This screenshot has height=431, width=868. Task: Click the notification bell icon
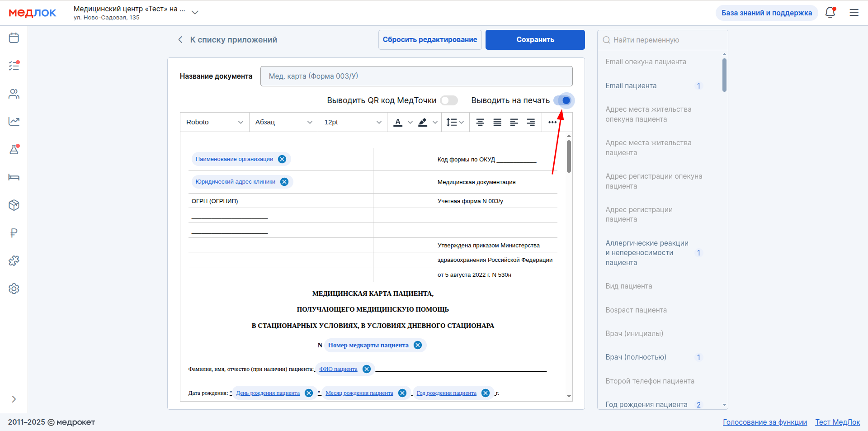click(x=830, y=13)
